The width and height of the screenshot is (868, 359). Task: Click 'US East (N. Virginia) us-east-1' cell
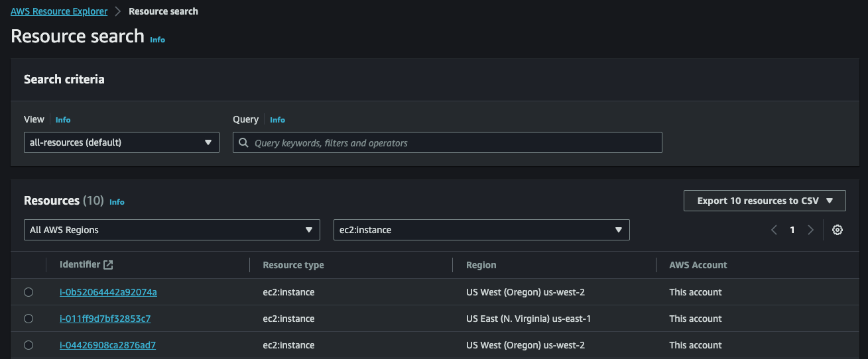pyautogui.click(x=528, y=319)
